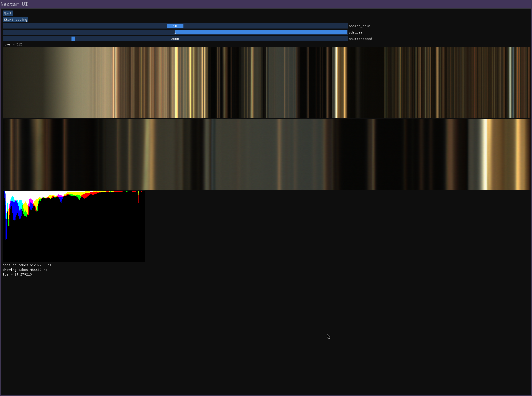
Task: Click the lower striped camera image
Action: 266,155
